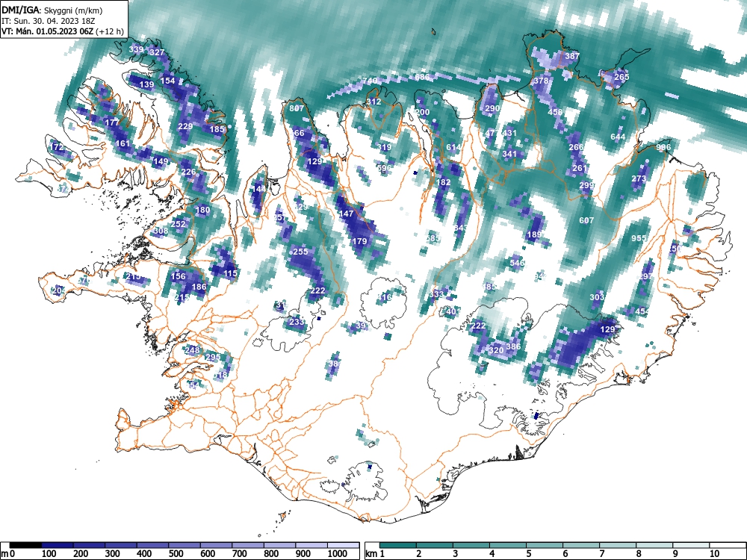747x560 pixels.
Task: Pick the 900–1000 m pale lavender legend swatch
Action: point(311,545)
